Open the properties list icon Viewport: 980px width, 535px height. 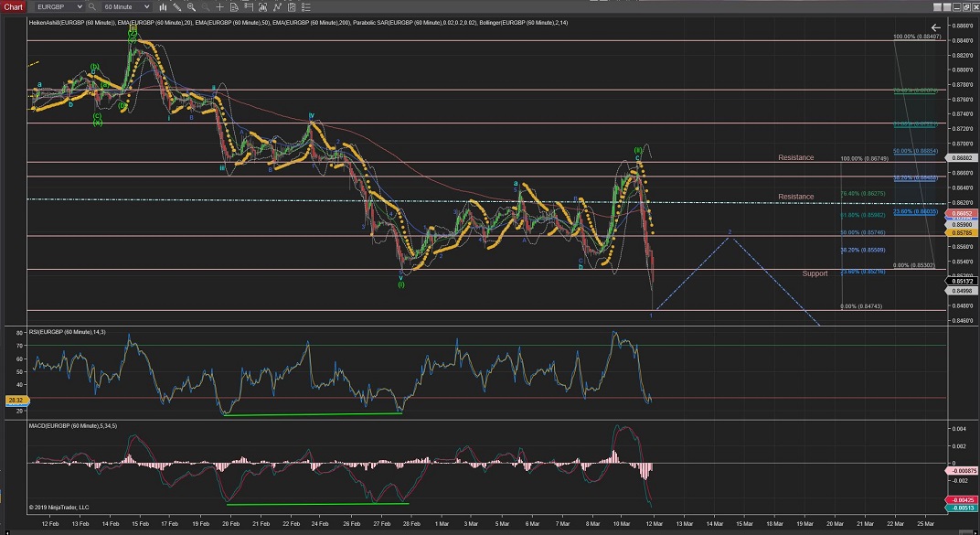tap(305, 7)
